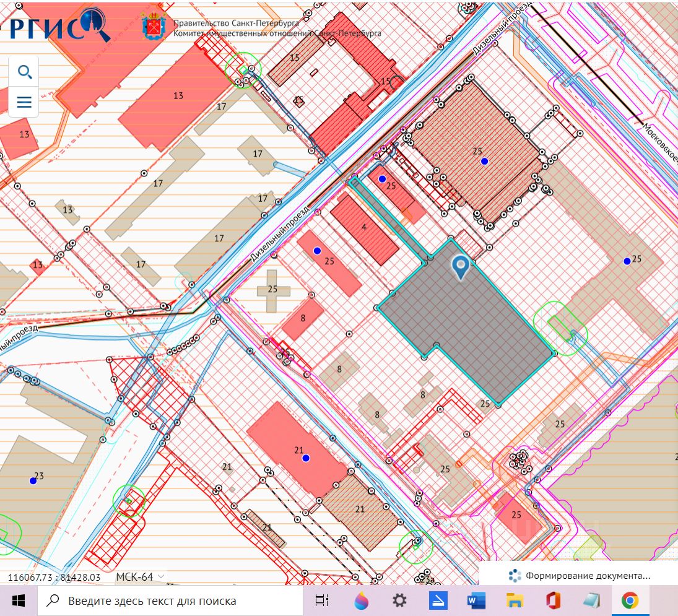Screen dimensions: 678x616
Task: Switch to Chrome on the taskbar
Action: [x=630, y=601]
